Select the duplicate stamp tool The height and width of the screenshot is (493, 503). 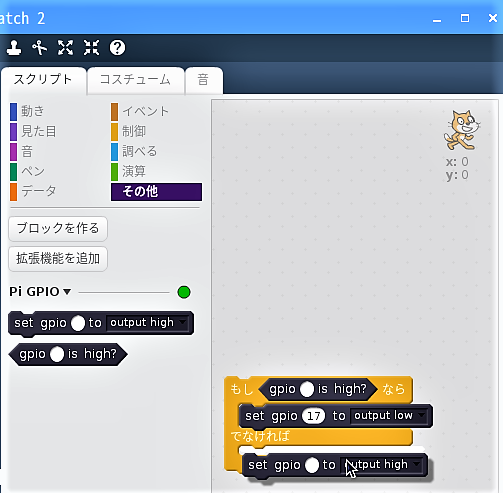point(14,48)
